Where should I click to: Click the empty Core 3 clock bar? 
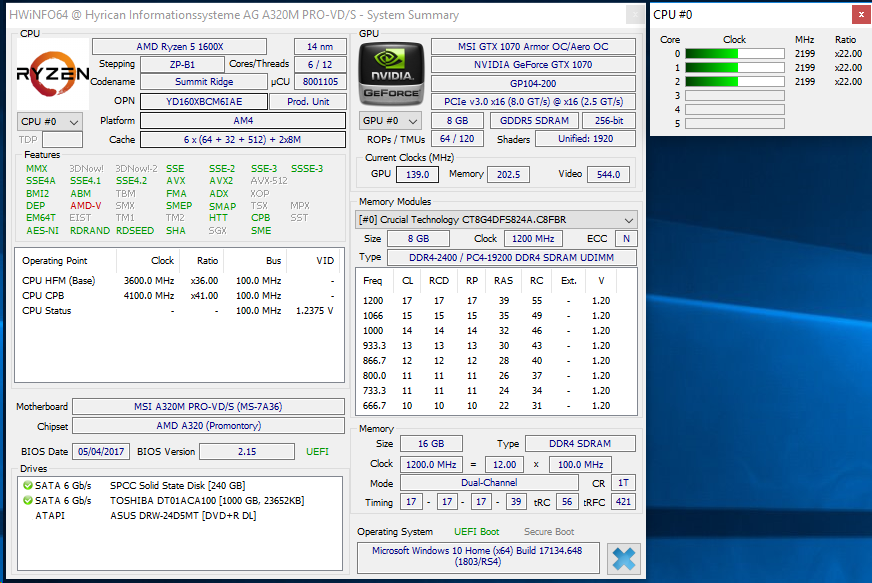735,96
